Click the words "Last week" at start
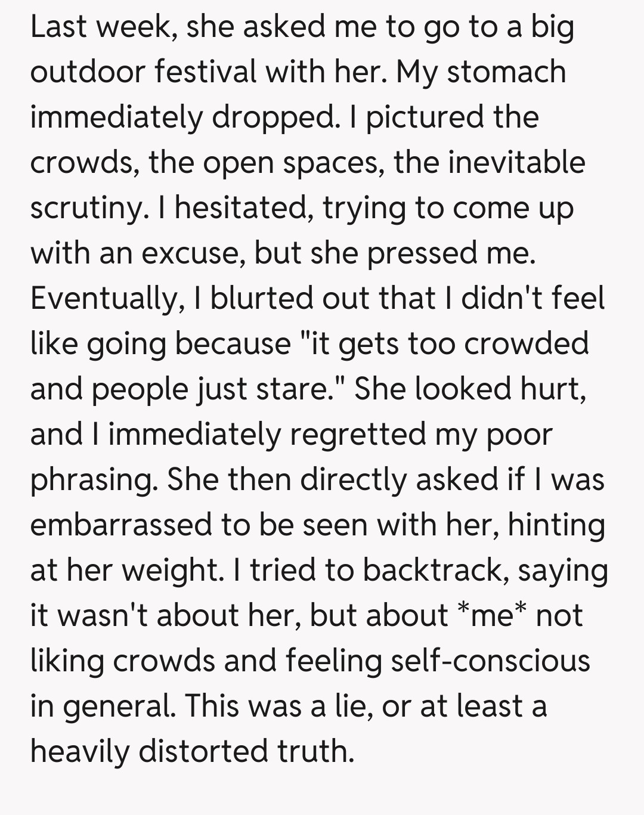 coord(101,27)
